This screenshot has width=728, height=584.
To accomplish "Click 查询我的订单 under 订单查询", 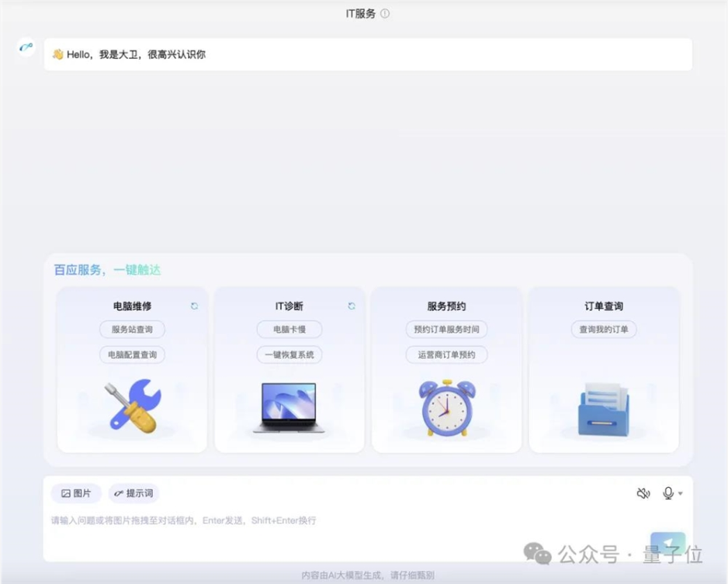I will click(605, 330).
